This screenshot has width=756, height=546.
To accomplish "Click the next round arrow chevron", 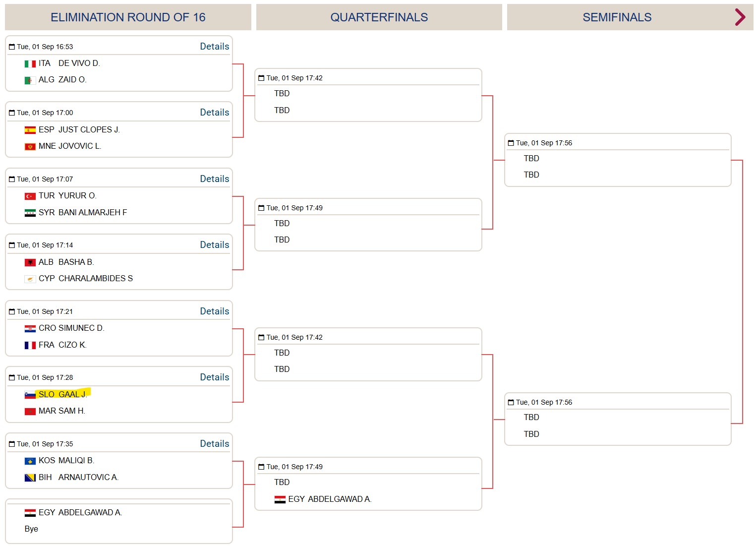I will pos(740,17).
